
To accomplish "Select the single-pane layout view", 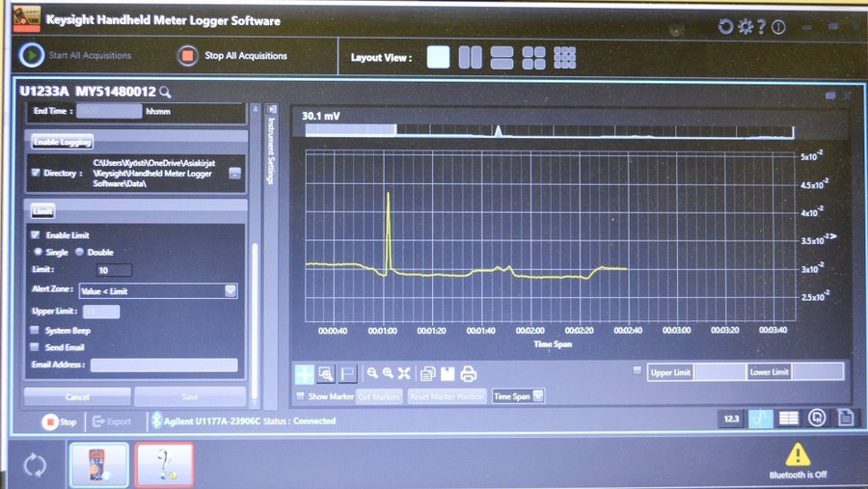I will (438, 57).
